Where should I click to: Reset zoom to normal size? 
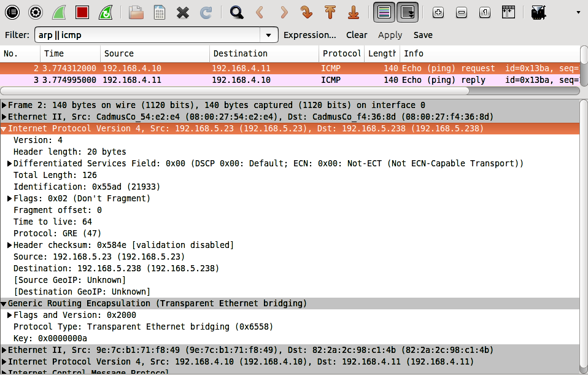(484, 12)
